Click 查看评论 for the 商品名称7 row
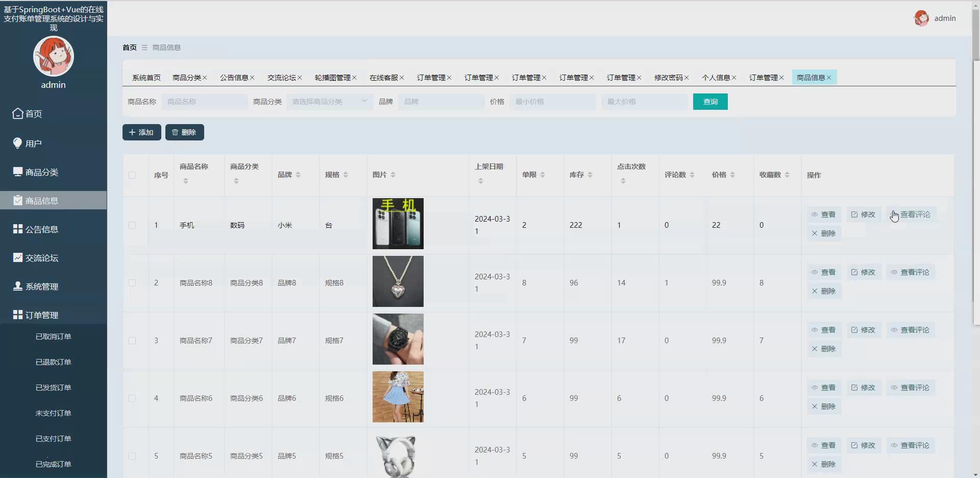Viewport: 980px width, 478px height. tap(911, 330)
